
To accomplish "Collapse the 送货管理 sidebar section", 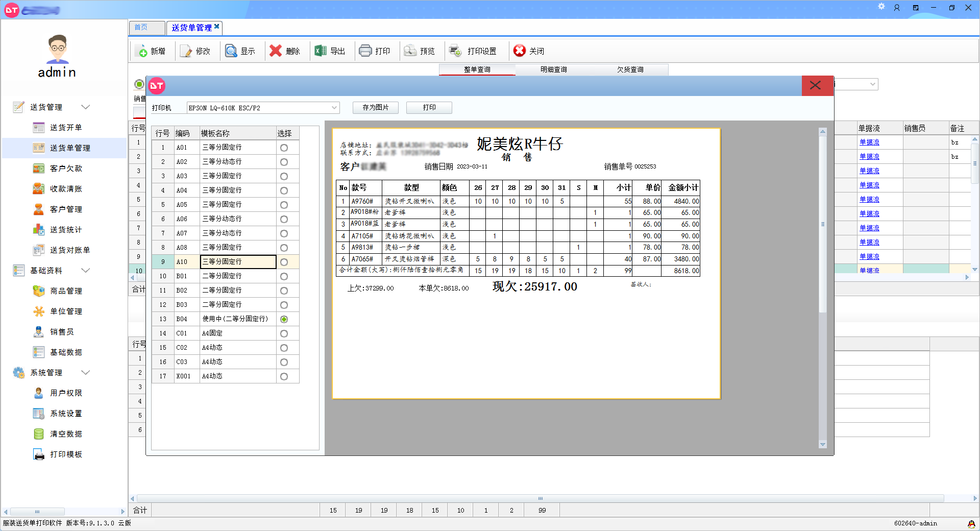I will 86,107.
